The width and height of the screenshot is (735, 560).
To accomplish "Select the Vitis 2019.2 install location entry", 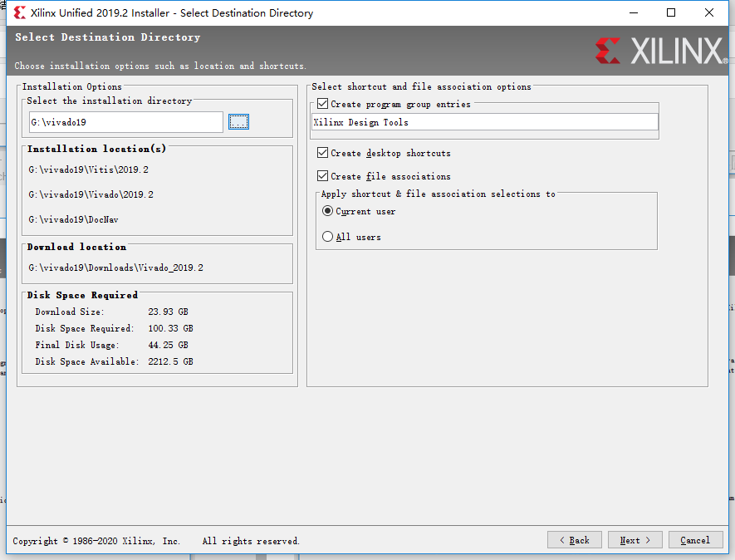I will click(87, 169).
